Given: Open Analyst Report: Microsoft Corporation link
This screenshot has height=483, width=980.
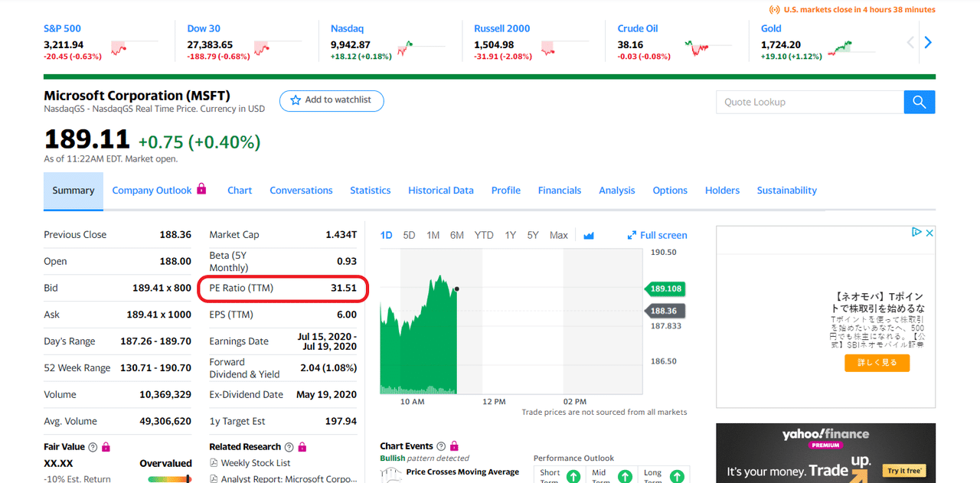Looking at the screenshot, I should pyautogui.click(x=289, y=479).
